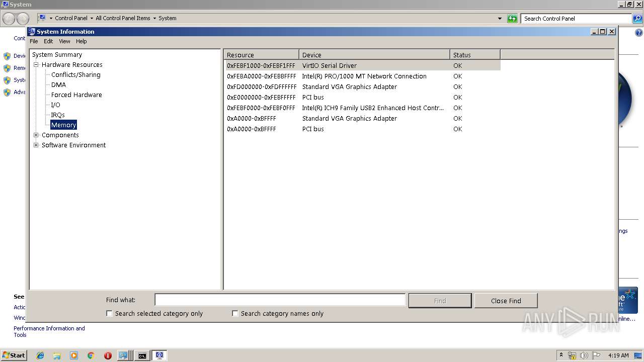Open Control Panel help question icon
Screen dimensions: 644x362
(x=638, y=33)
